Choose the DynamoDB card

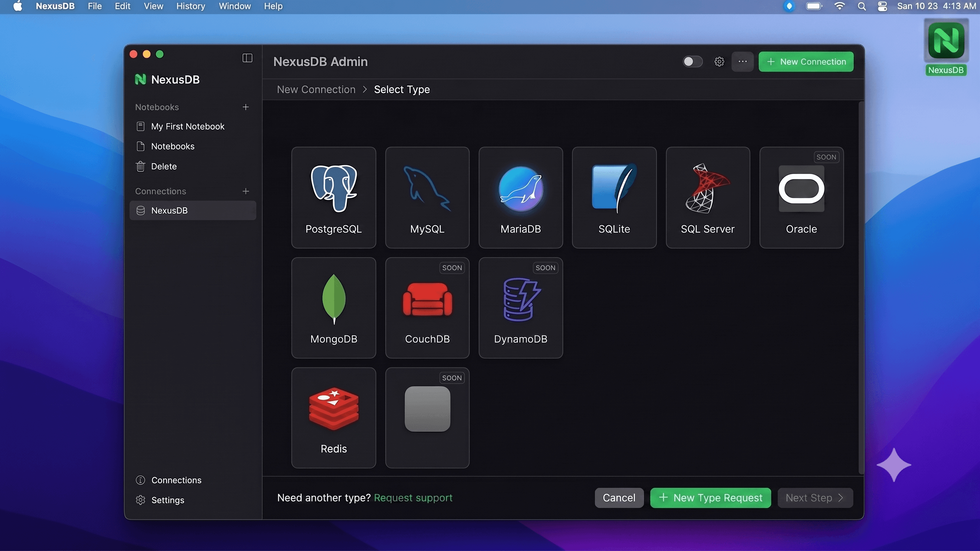coord(521,308)
